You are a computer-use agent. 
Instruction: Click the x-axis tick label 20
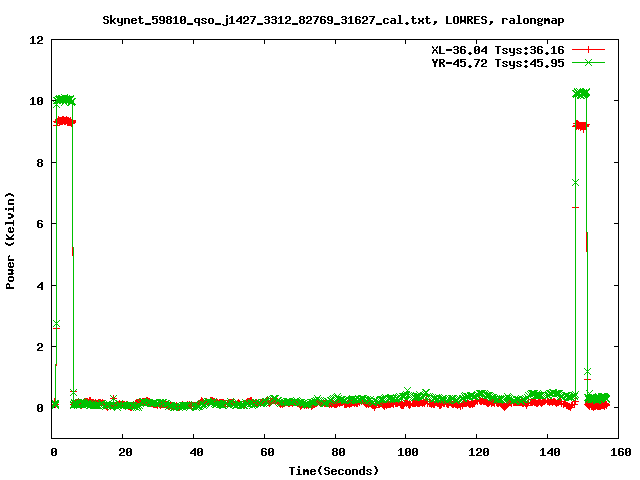[125, 452]
